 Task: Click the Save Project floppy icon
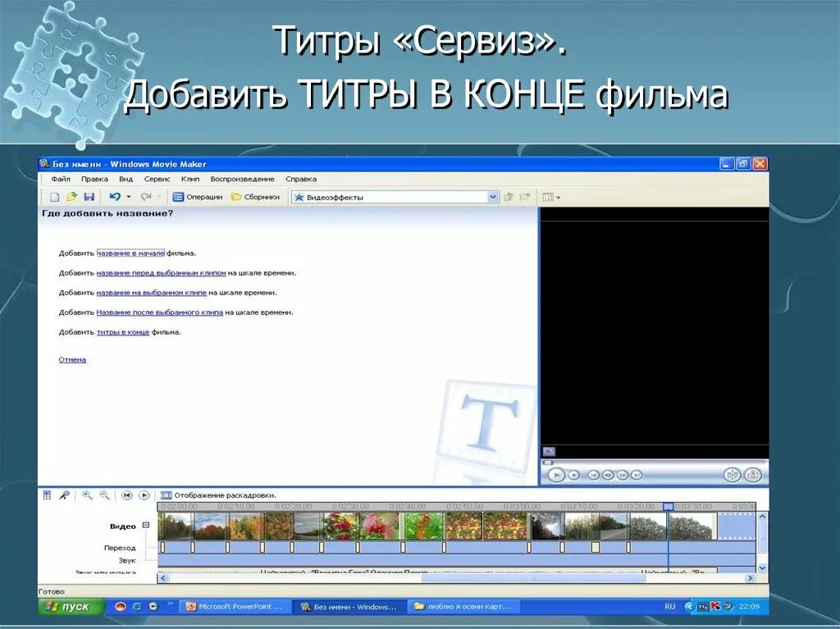[x=89, y=197]
